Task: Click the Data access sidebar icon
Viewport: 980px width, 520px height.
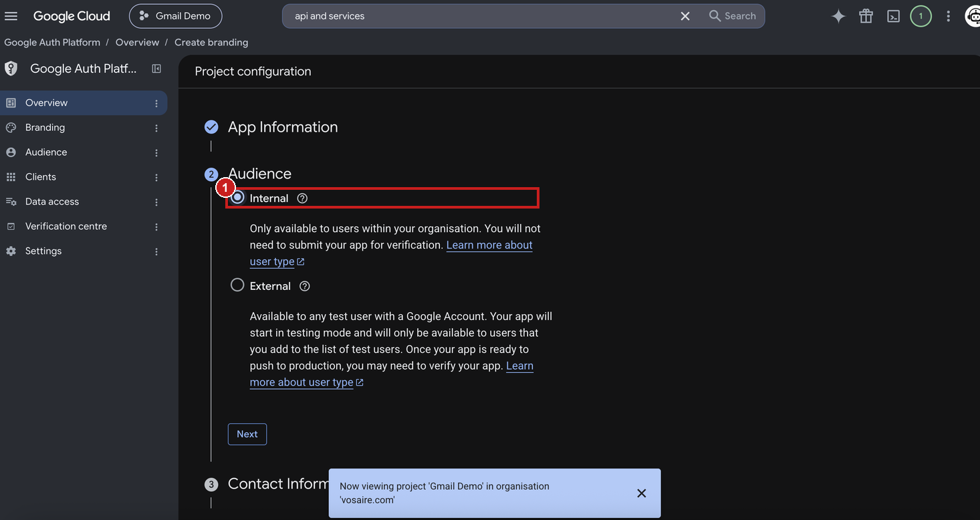Action: point(11,202)
